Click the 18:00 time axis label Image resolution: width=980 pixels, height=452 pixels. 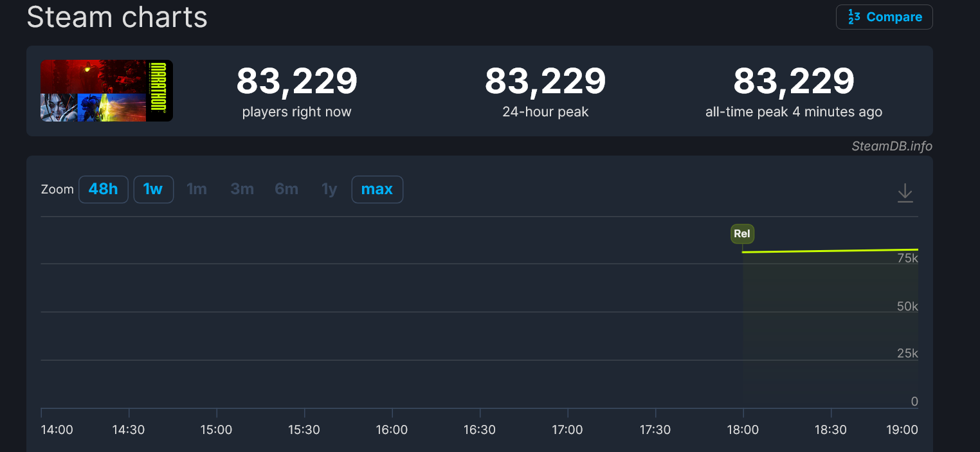[743, 429]
